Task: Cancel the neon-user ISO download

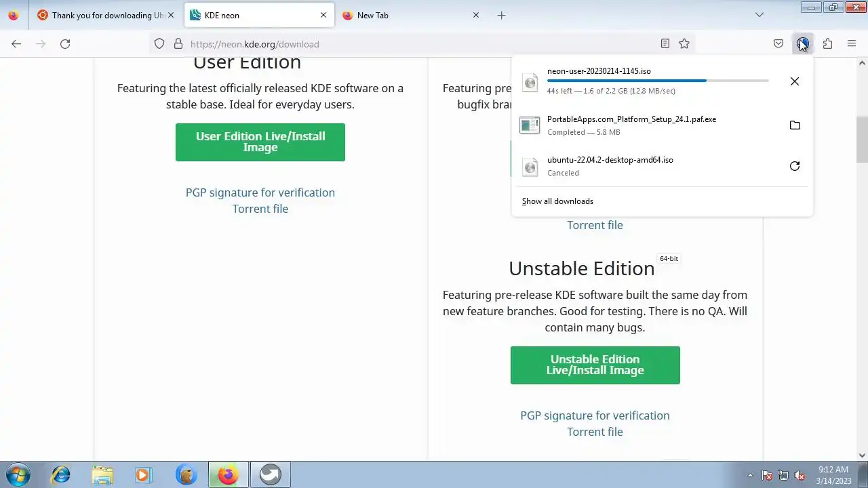Action: (795, 81)
